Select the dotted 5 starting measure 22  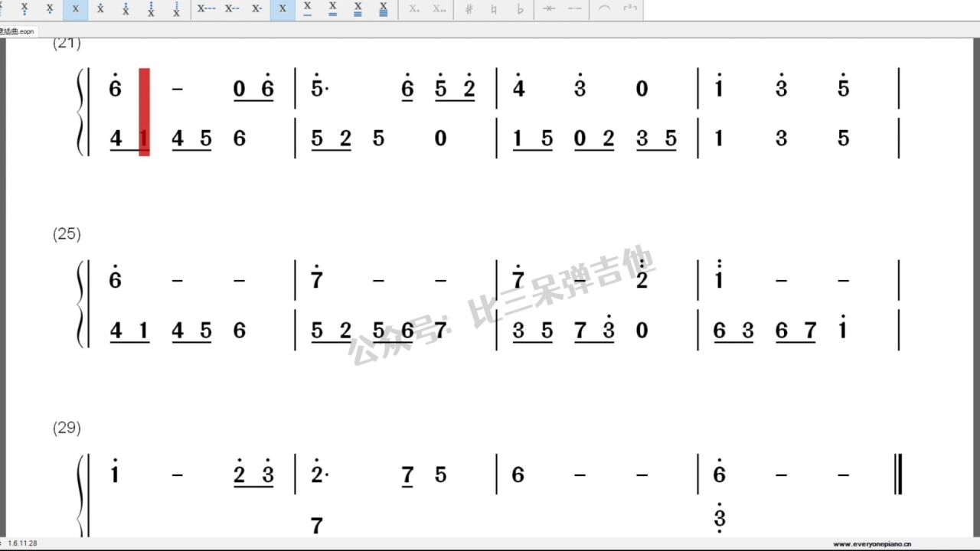point(319,86)
